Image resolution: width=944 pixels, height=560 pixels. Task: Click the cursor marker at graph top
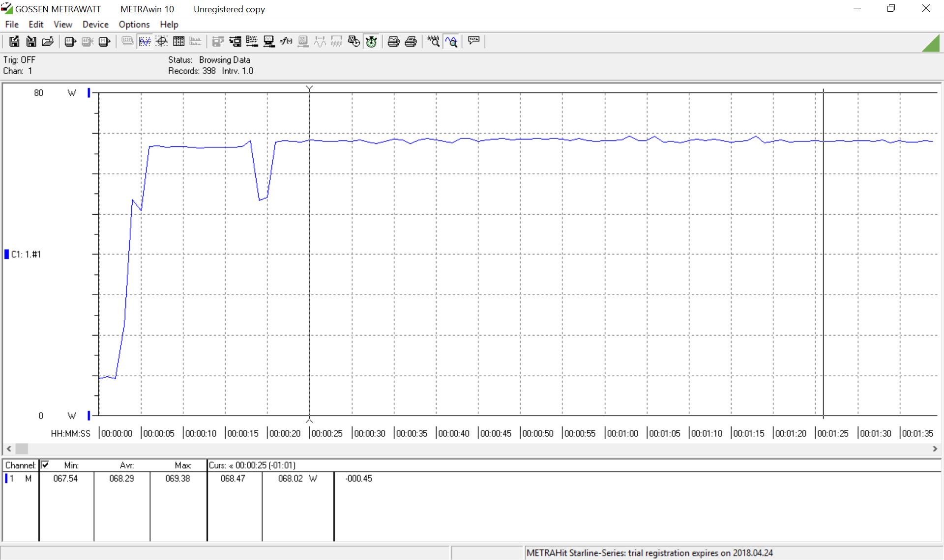pyautogui.click(x=309, y=88)
